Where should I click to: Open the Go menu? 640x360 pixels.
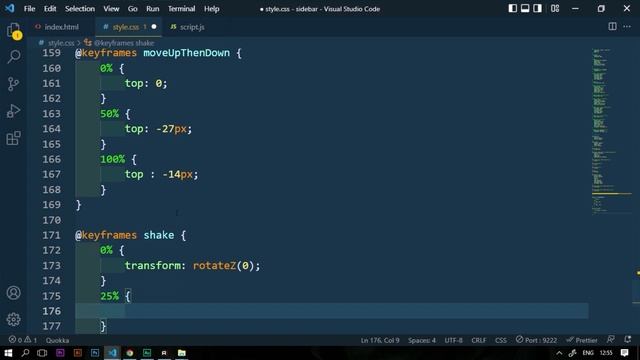point(133,9)
